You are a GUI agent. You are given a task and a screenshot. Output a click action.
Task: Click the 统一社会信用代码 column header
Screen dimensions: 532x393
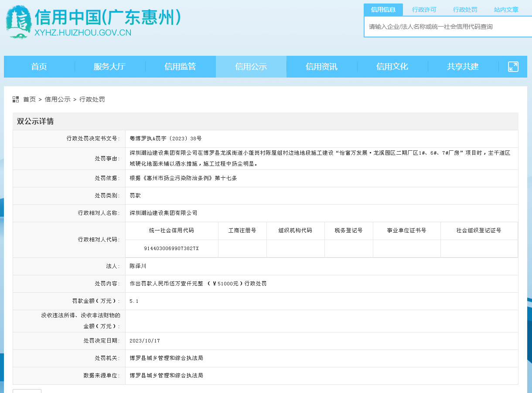coord(171,230)
